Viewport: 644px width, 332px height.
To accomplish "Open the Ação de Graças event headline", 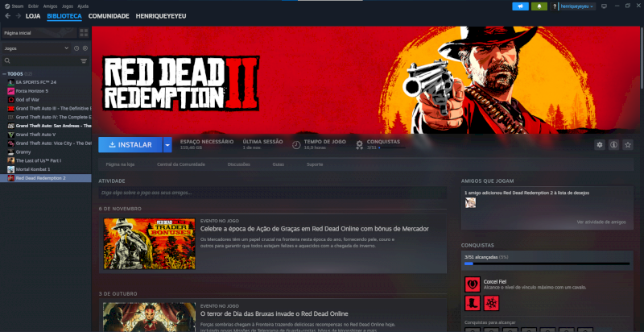I will coord(315,229).
